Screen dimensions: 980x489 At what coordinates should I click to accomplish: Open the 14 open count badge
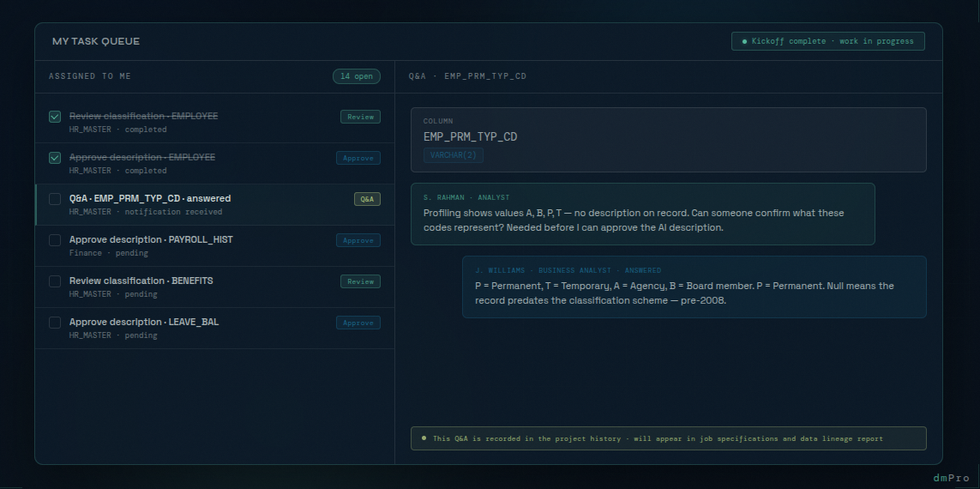coord(357,76)
